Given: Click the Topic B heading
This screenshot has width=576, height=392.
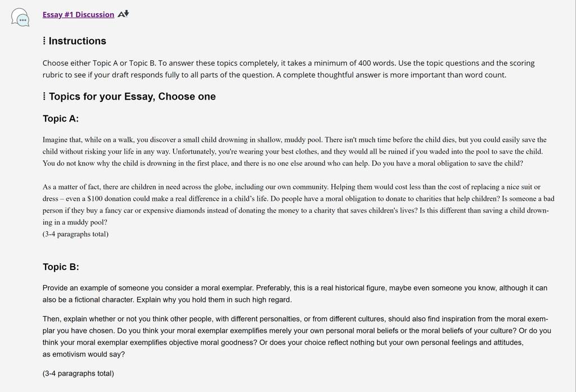Looking at the screenshot, I should point(61,267).
